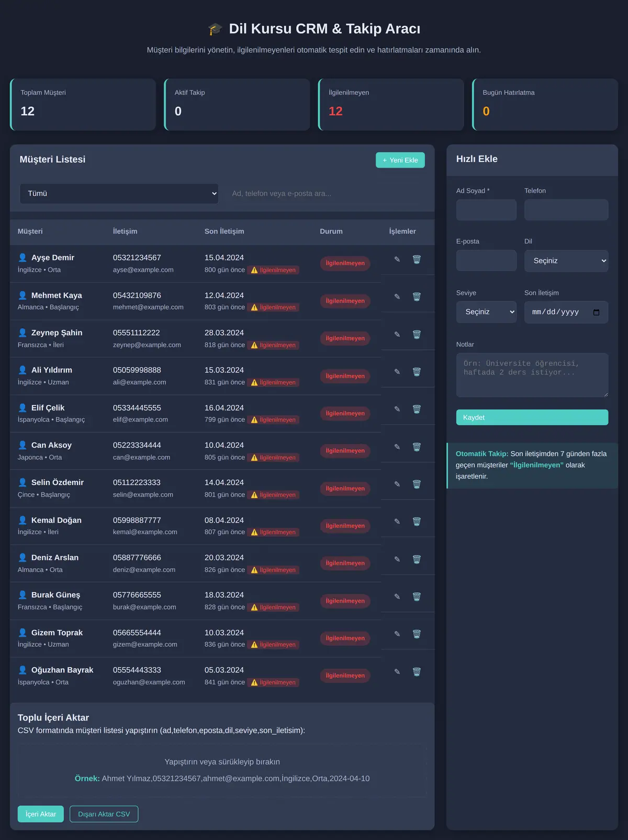Screen dimensions: 628x840
Task: Click the E-posta input field
Action: [x=486, y=260]
